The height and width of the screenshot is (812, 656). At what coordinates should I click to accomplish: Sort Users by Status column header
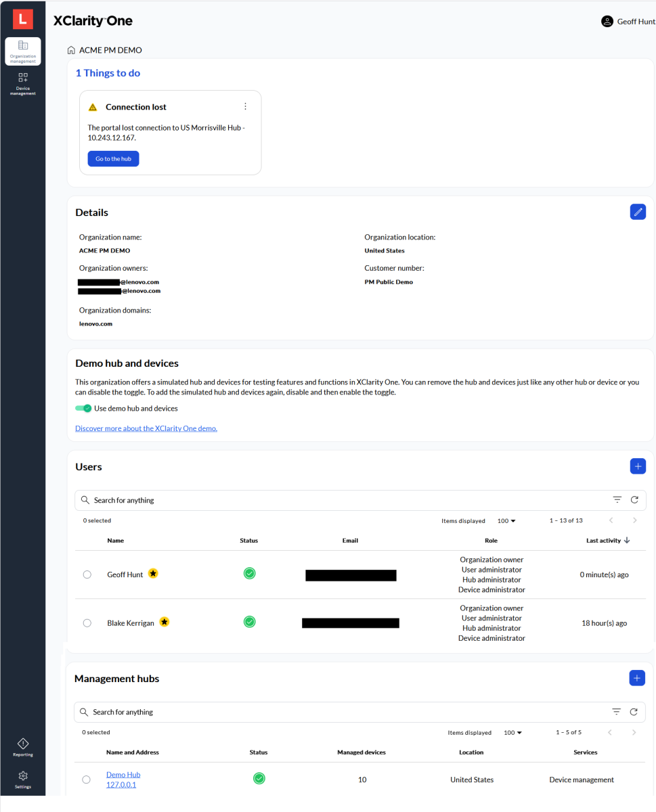249,541
